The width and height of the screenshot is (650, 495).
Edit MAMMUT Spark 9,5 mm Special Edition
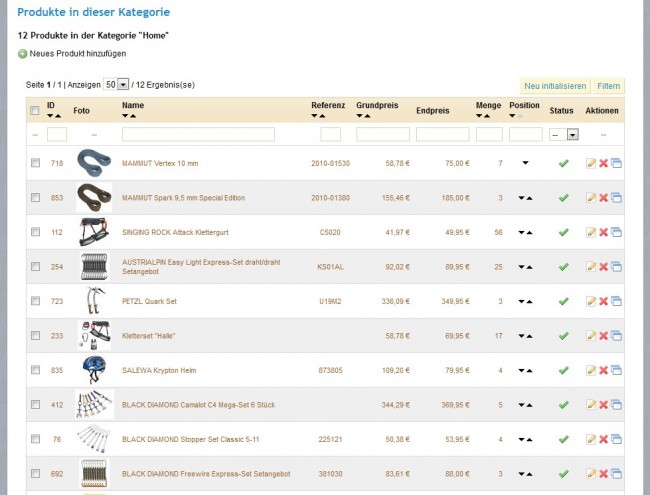(591, 198)
